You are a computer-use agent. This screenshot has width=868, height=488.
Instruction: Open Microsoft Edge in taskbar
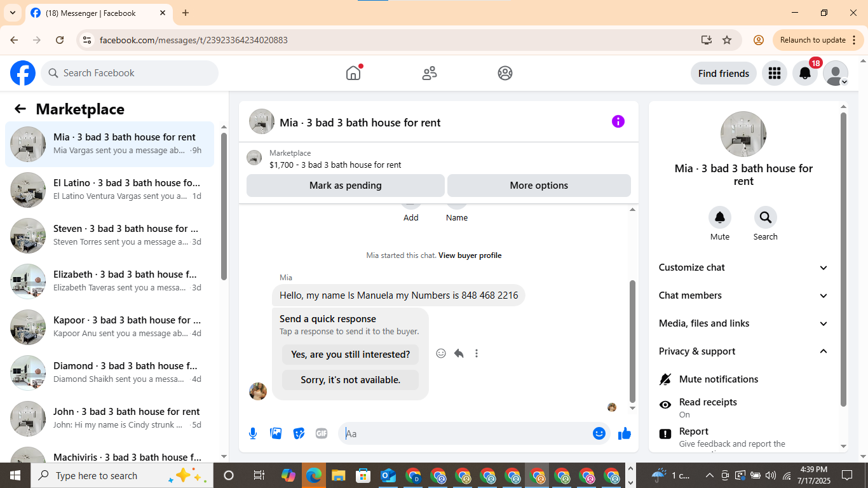[x=313, y=475]
